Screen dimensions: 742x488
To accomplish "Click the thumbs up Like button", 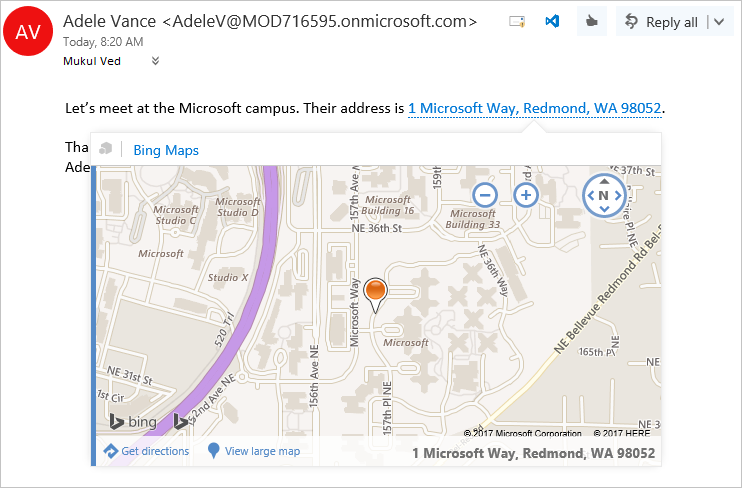I will coord(592,21).
